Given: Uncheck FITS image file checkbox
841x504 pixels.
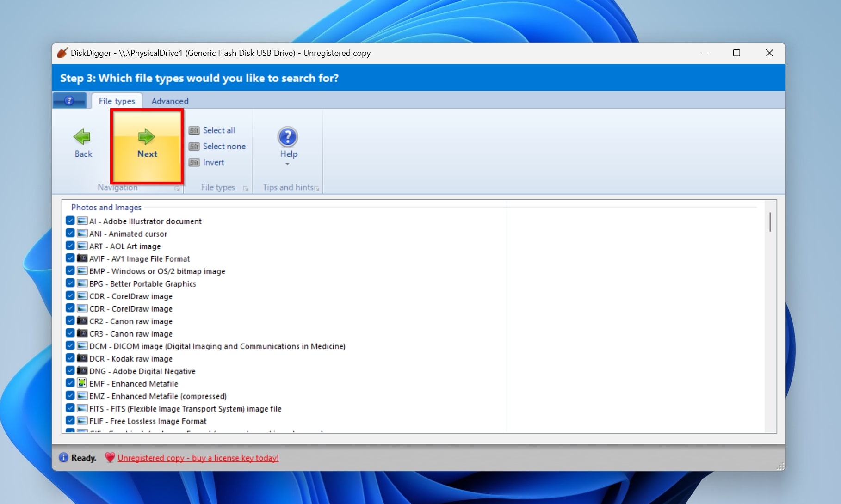Looking at the screenshot, I should [70, 408].
